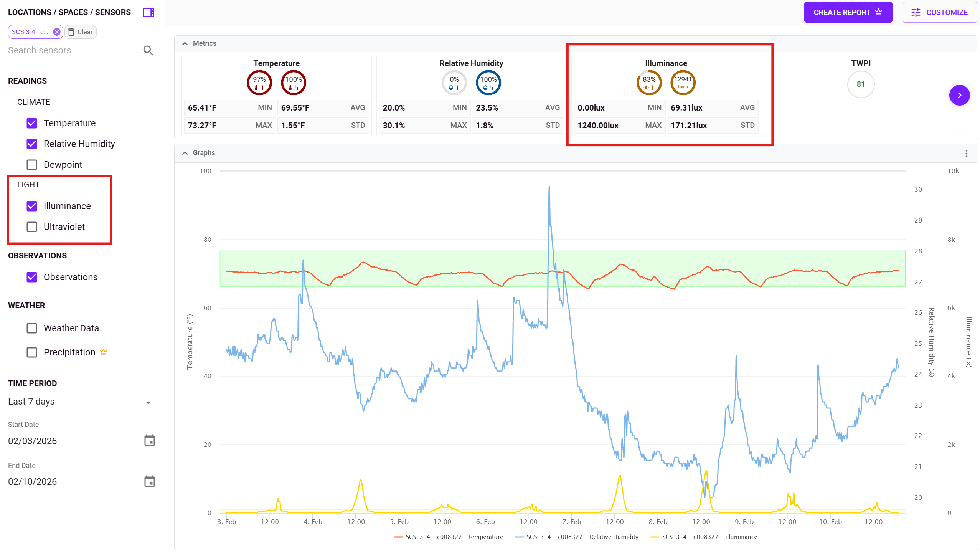Screen dimensions: 980x552
Task: Open the Last 7 days dropdown
Action: pyautogui.click(x=81, y=402)
